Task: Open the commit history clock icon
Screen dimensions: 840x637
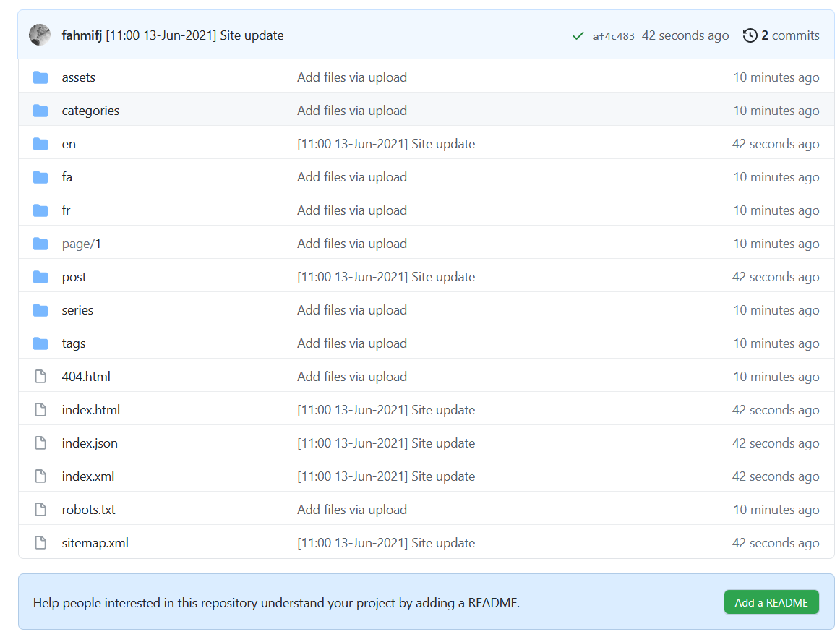Action: (x=750, y=35)
